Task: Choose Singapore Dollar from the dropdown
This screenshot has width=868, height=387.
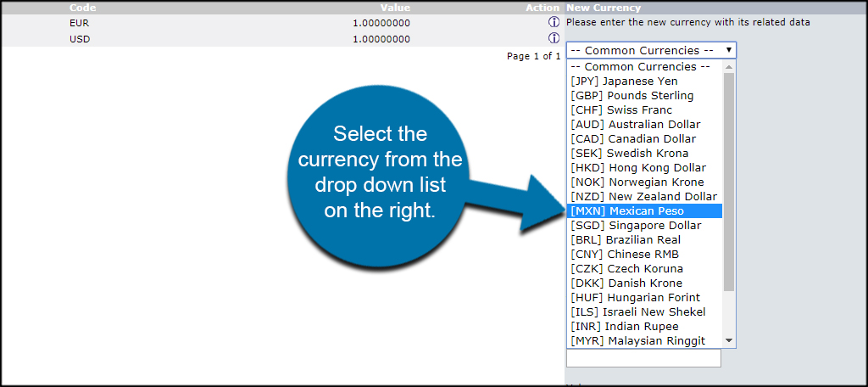Action: coord(636,226)
